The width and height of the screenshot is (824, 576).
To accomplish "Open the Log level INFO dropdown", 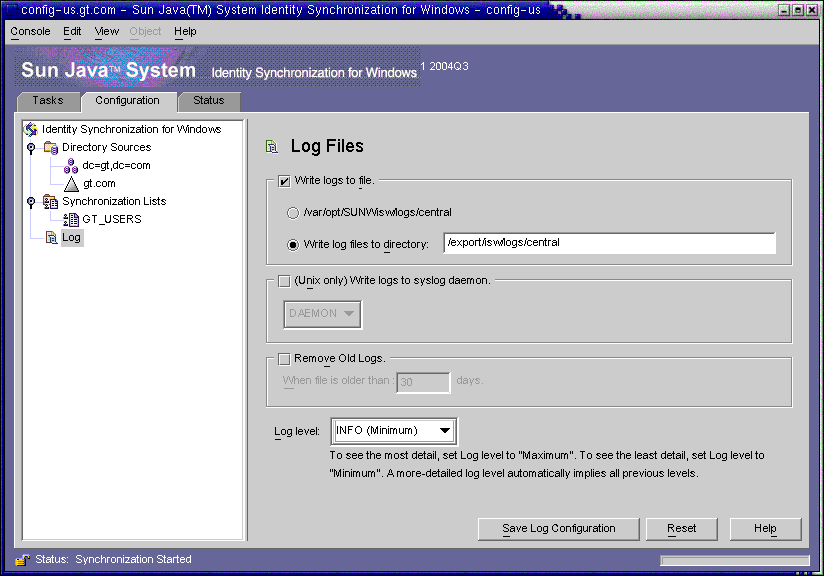I will (394, 431).
